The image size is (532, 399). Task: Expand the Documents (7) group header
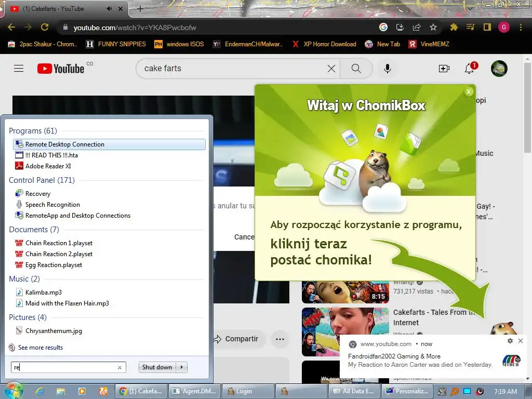(34, 230)
